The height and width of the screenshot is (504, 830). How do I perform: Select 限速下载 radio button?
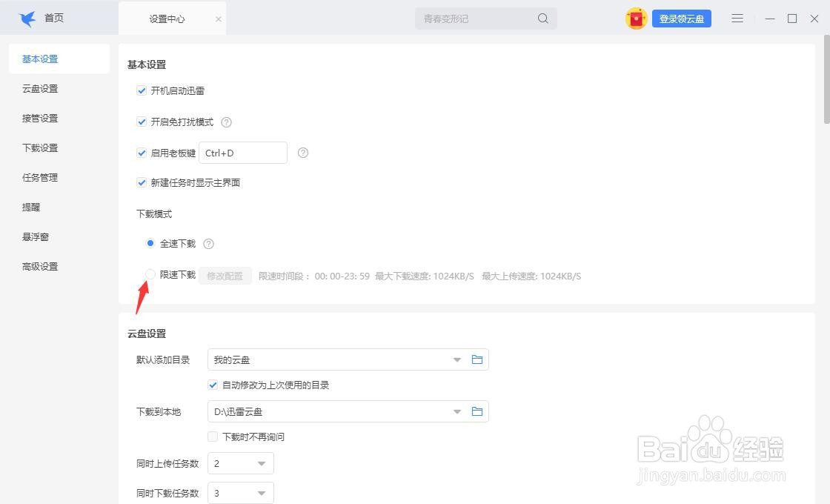(x=150, y=274)
